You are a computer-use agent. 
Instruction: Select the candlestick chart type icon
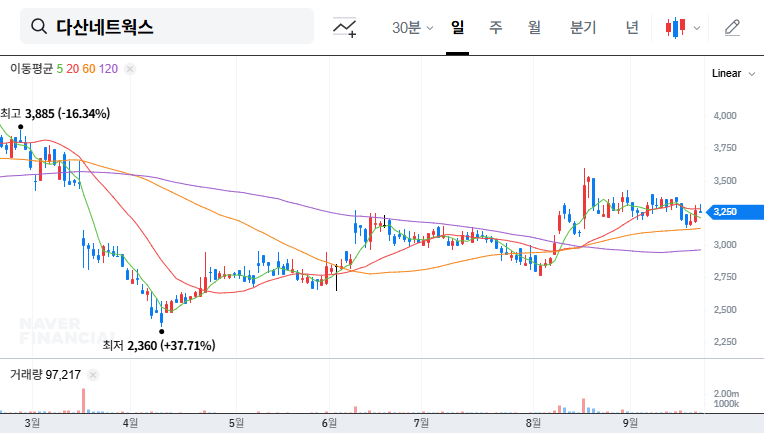675,27
